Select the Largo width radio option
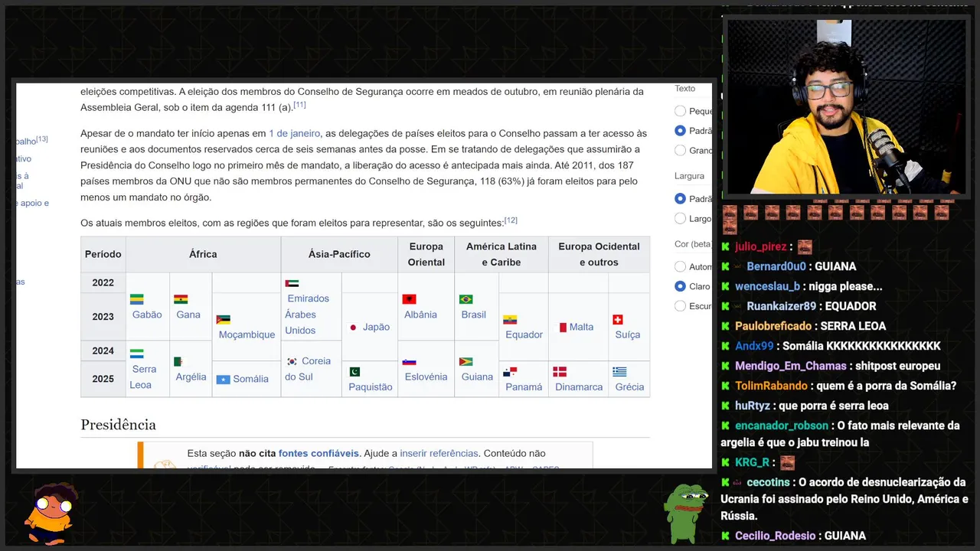The image size is (980, 551). coord(680,218)
